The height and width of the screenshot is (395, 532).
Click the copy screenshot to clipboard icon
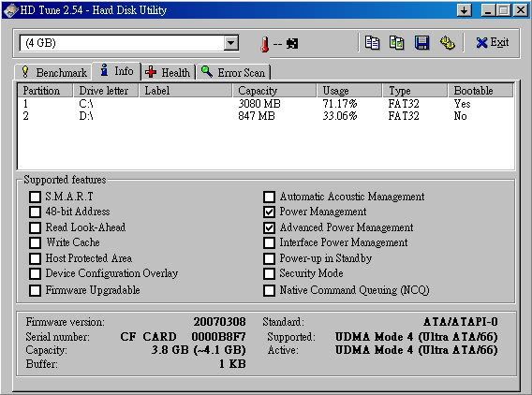[x=396, y=43]
